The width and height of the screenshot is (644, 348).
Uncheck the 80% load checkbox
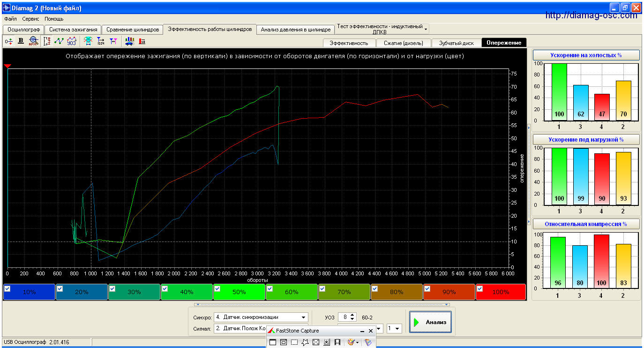[374, 289]
